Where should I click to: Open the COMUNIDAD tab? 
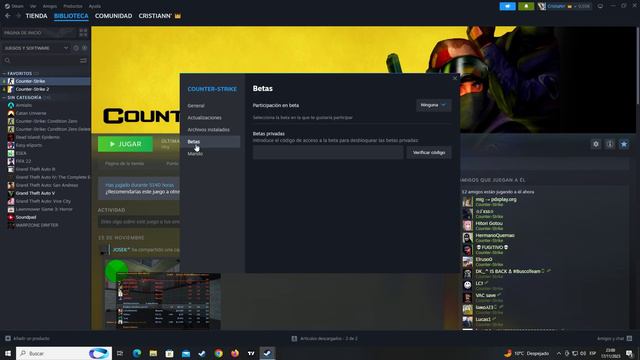[x=113, y=16]
